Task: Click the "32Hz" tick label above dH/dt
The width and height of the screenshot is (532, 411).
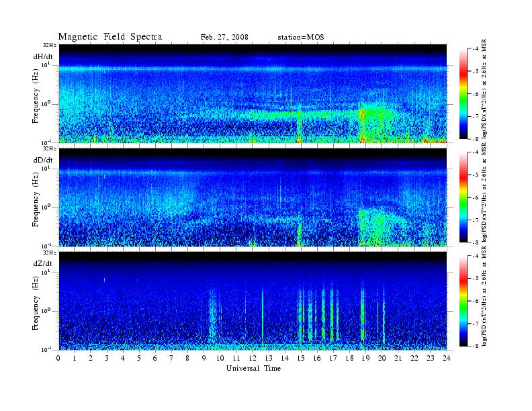Action: [x=49, y=45]
